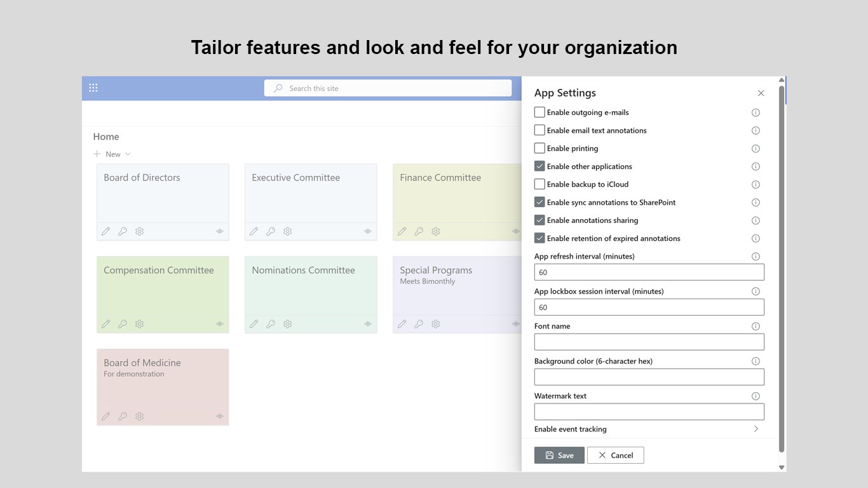Image resolution: width=868 pixels, height=488 pixels.
Task: Click the key permissions icon on Executive Committee
Action: [271, 231]
